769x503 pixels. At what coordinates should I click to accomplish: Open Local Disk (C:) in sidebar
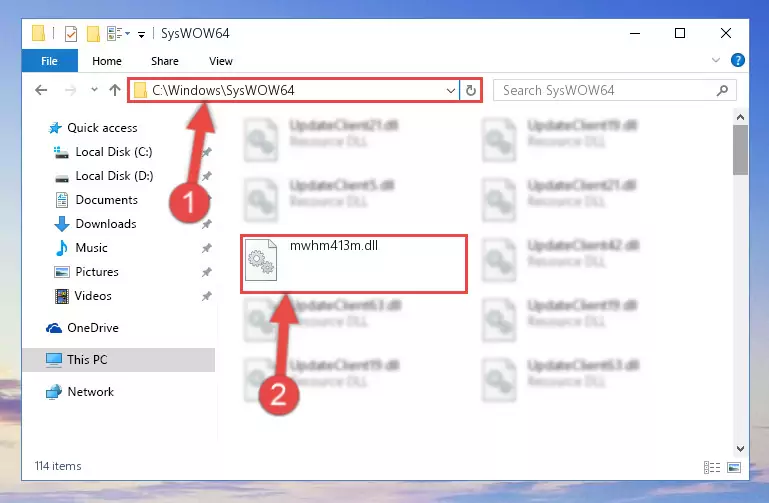[x=114, y=152]
